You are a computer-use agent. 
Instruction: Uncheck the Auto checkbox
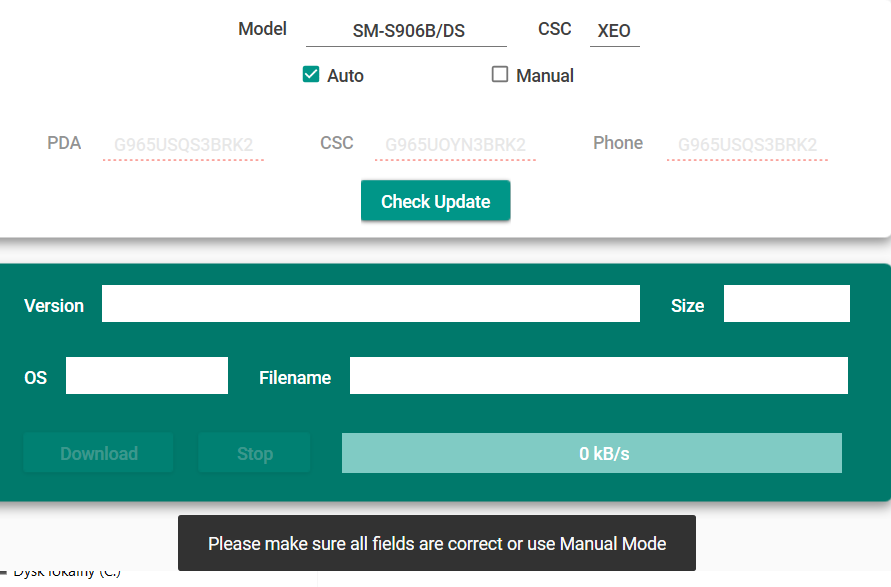click(311, 75)
